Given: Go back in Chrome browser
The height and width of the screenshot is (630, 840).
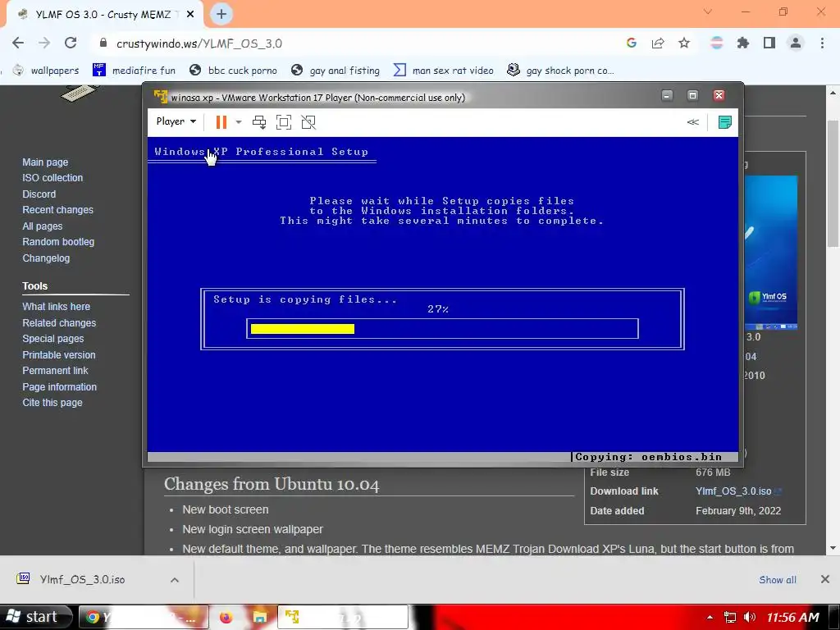Looking at the screenshot, I should pos(18,43).
